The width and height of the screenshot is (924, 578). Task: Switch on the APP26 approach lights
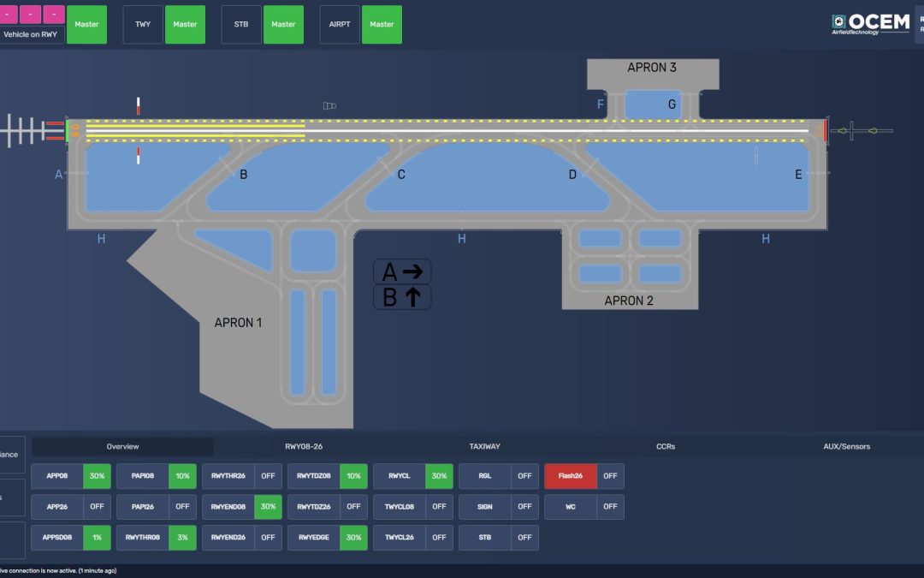pyautogui.click(x=71, y=507)
